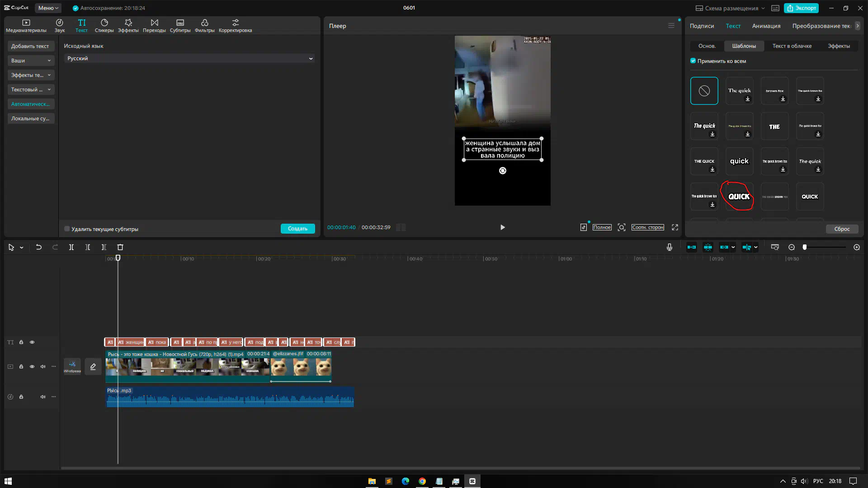The image size is (868, 488).
Task: Open the Transitions (Переходы) panel
Action: (154, 25)
